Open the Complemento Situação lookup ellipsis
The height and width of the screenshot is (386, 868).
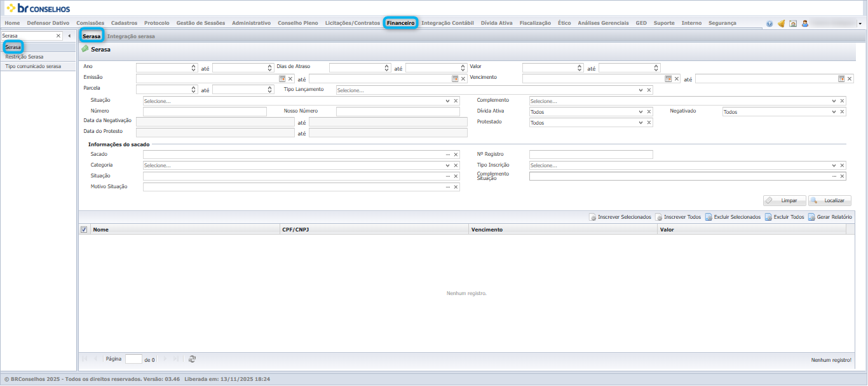pyautogui.click(x=834, y=176)
